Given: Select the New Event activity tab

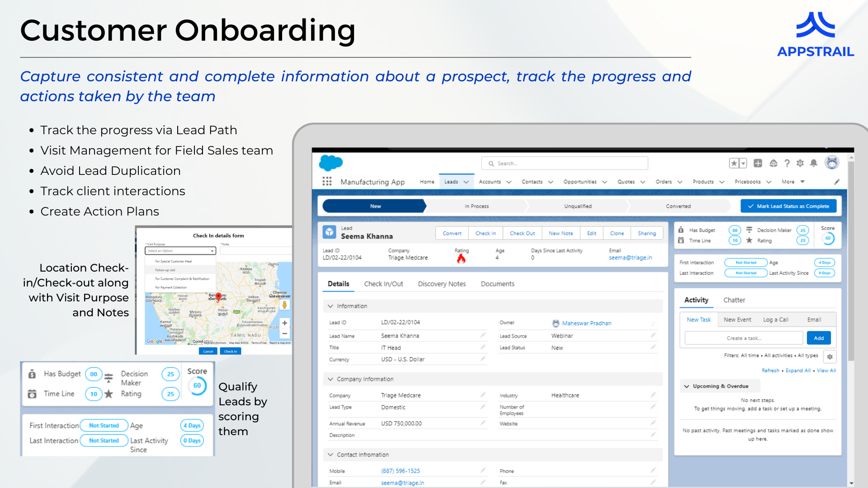Looking at the screenshot, I should point(737,319).
